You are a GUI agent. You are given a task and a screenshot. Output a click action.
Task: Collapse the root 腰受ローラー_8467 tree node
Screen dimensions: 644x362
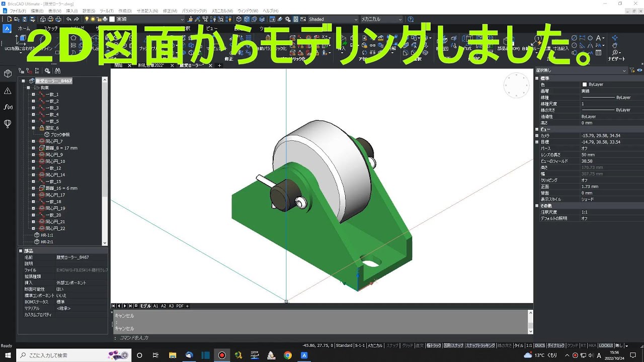(x=23, y=81)
